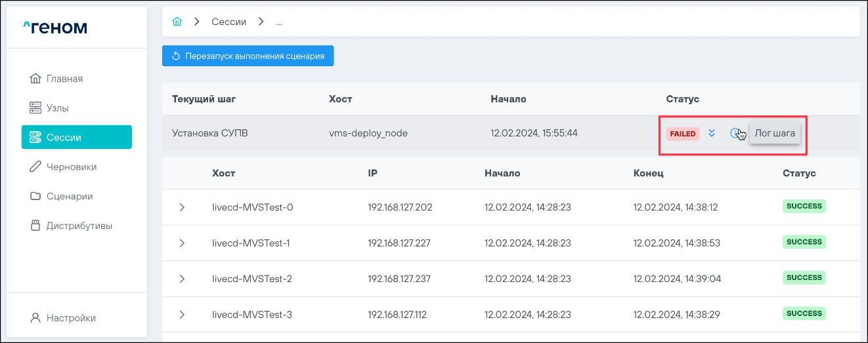Expand details with double chevron icon
Image resolution: width=868 pixels, height=343 pixels.
pos(711,133)
